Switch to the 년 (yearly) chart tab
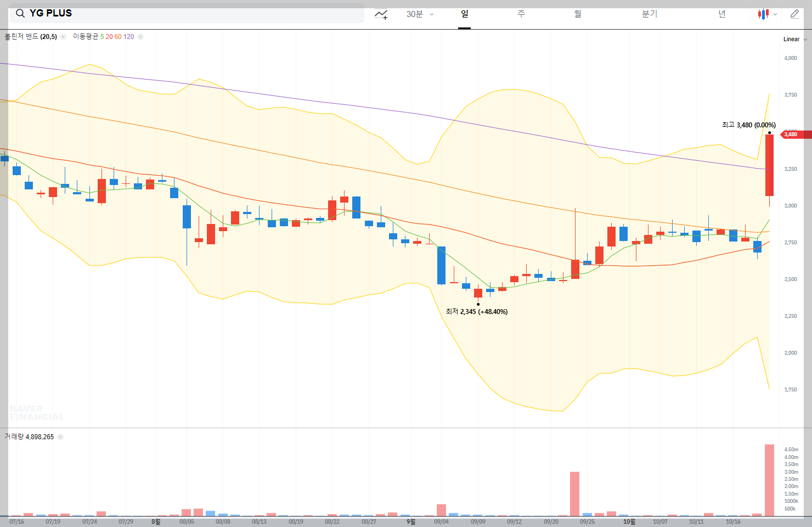 722,14
